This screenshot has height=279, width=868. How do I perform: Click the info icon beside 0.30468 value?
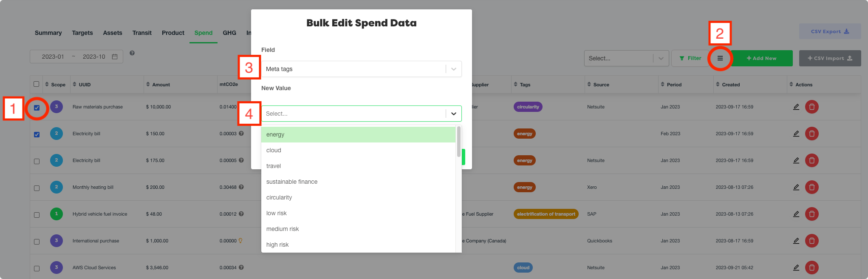(241, 187)
